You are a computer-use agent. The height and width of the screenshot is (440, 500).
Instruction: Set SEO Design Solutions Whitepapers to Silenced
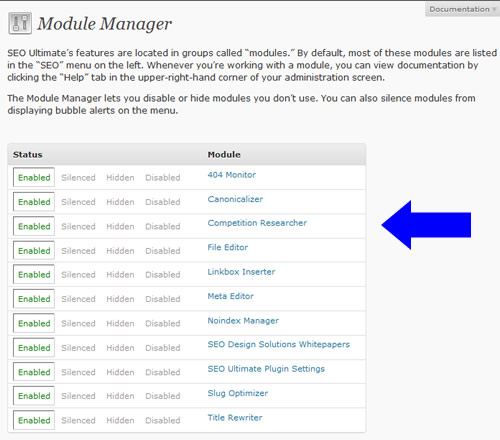78,348
